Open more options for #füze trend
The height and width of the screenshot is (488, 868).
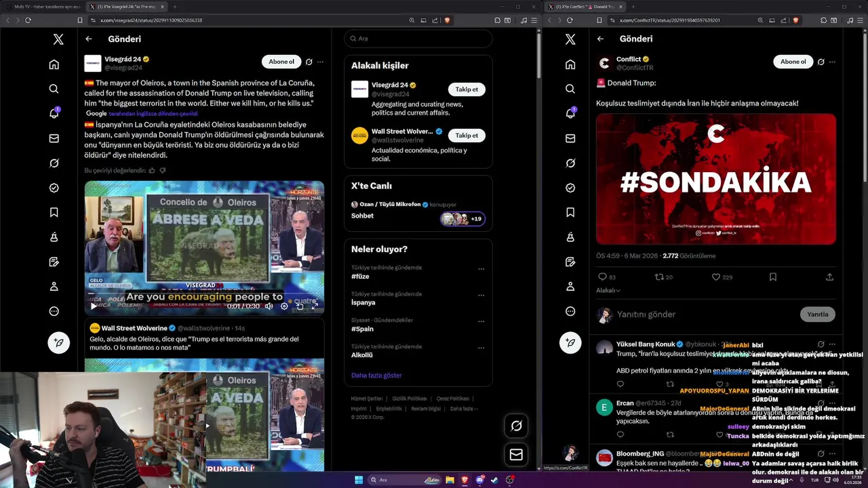click(x=481, y=269)
